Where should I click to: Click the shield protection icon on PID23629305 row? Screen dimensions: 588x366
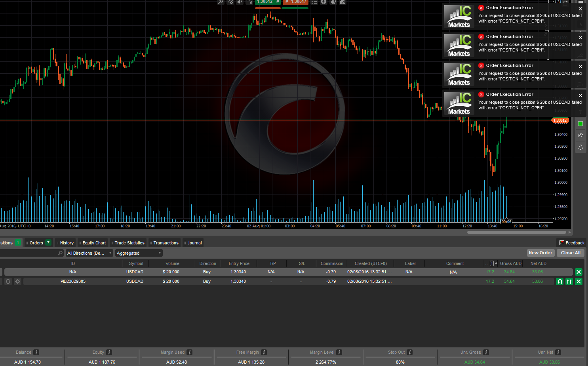(x=8, y=281)
